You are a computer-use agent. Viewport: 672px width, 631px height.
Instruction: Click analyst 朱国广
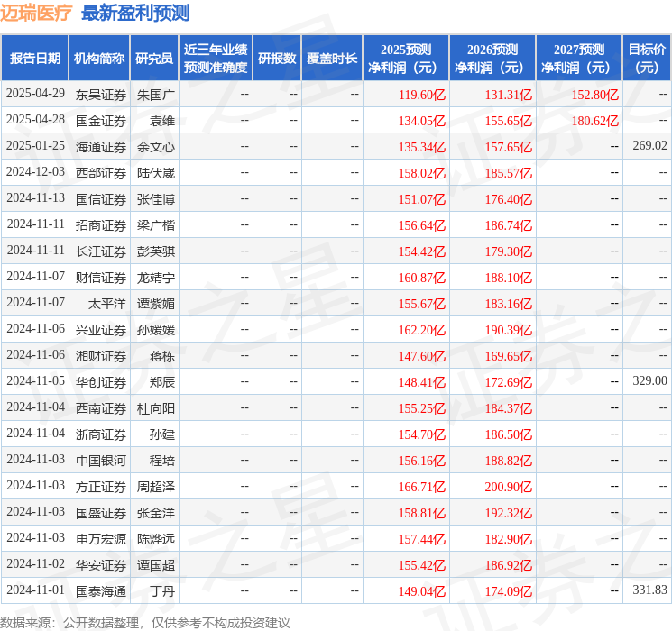coord(155,95)
